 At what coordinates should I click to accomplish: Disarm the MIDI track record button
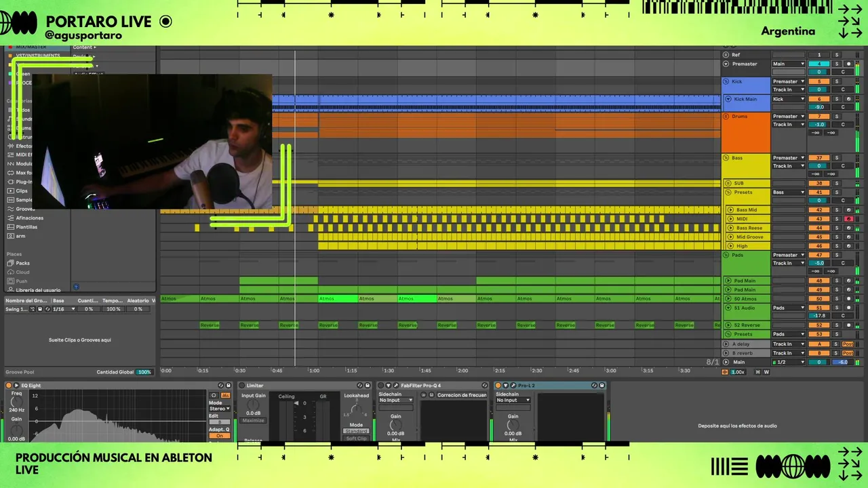coord(848,219)
